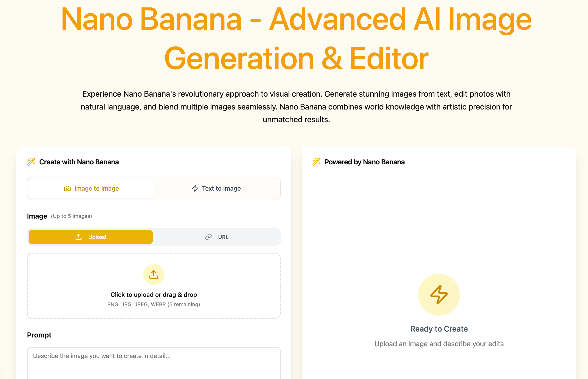Click the lightning icon on Text to Image
The image size is (588, 379).
pyautogui.click(x=195, y=188)
